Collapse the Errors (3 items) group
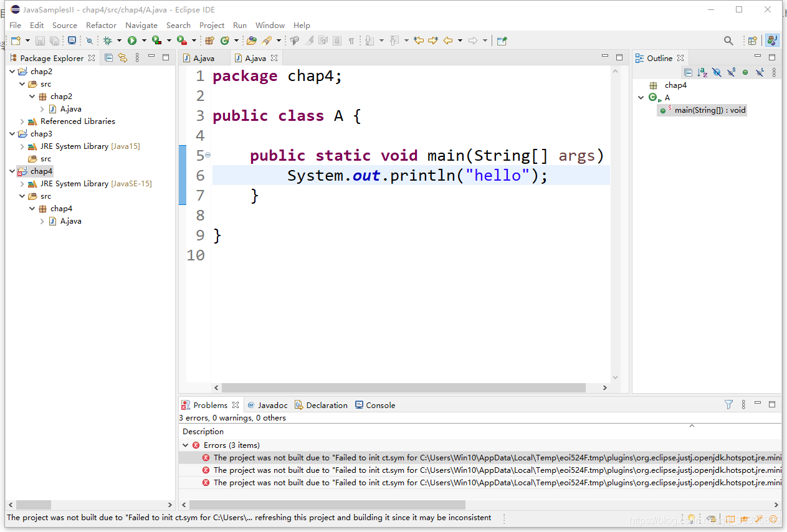 tap(185, 445)
